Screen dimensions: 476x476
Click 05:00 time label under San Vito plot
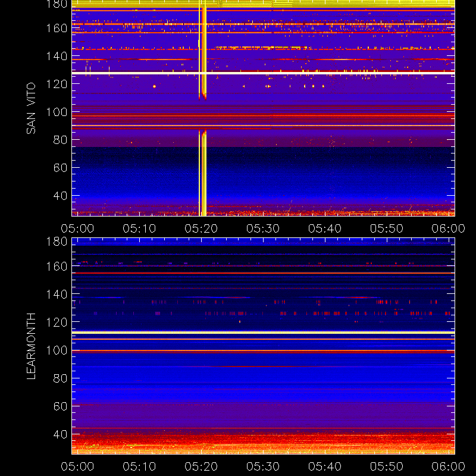coord(77,228)
